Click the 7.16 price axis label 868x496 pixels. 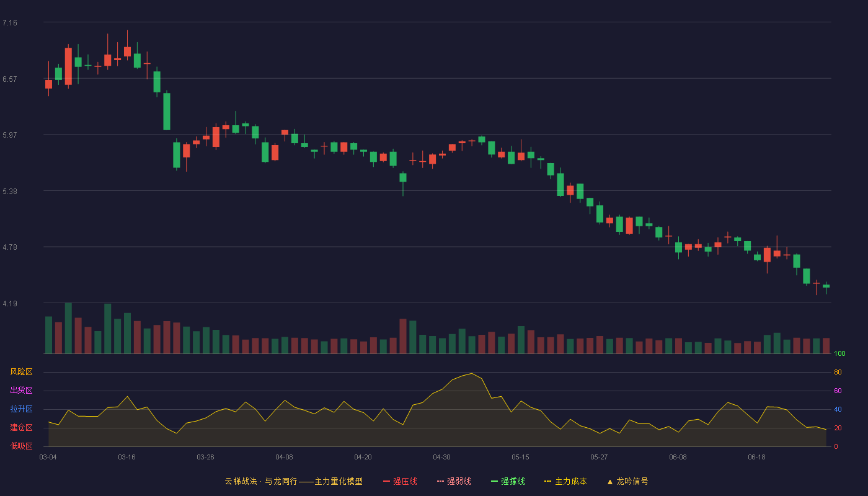10,23
